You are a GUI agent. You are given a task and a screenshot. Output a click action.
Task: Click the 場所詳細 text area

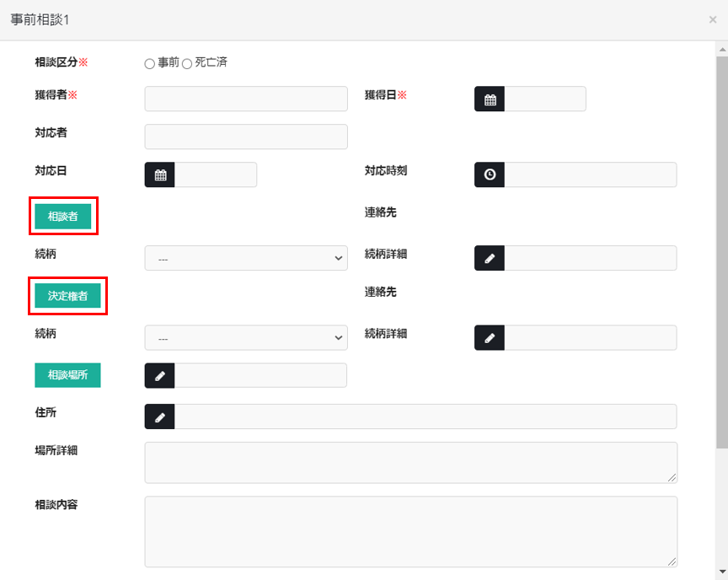tap(410, 462)
